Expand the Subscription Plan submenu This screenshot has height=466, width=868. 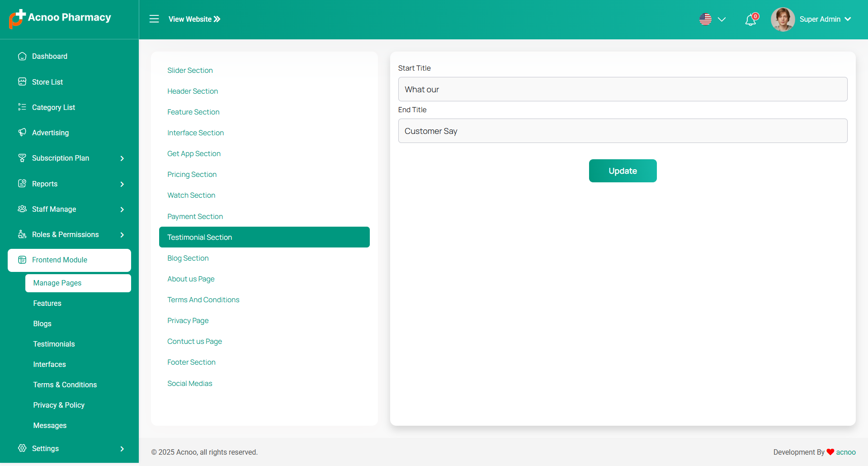tap(122, 158)
